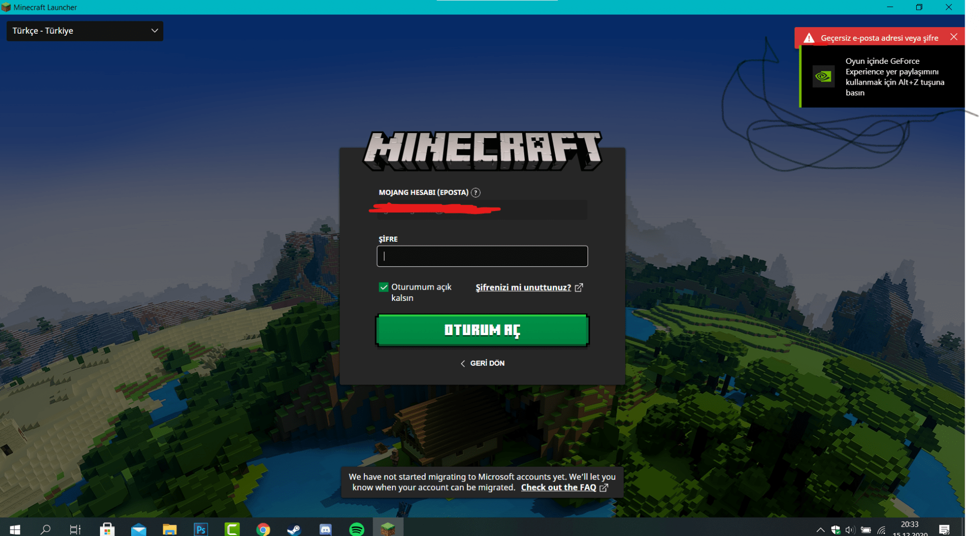Click the green OTURUM AÇ button
This screenshot has height=536, width=980.
[482, 330]
